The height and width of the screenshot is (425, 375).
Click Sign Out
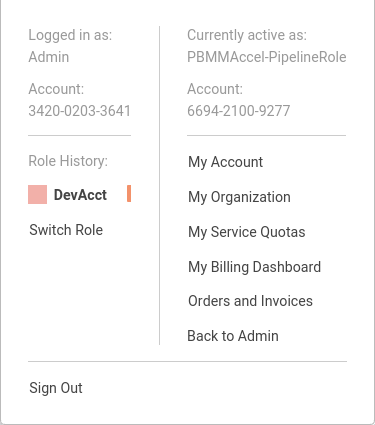coord(56,388)
